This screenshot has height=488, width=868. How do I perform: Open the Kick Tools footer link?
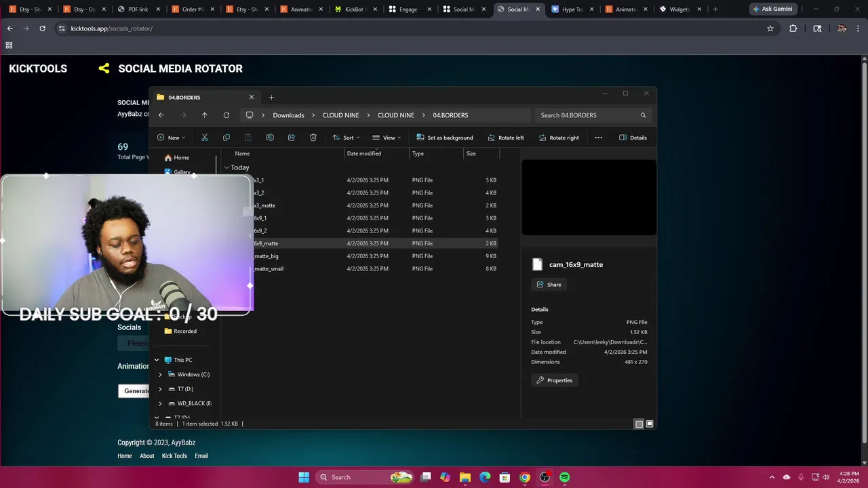174,456
